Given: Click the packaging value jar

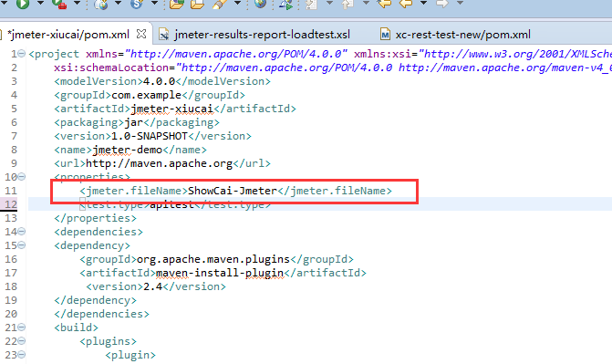Looking at the screenshot, I should [x=134, y=122].
